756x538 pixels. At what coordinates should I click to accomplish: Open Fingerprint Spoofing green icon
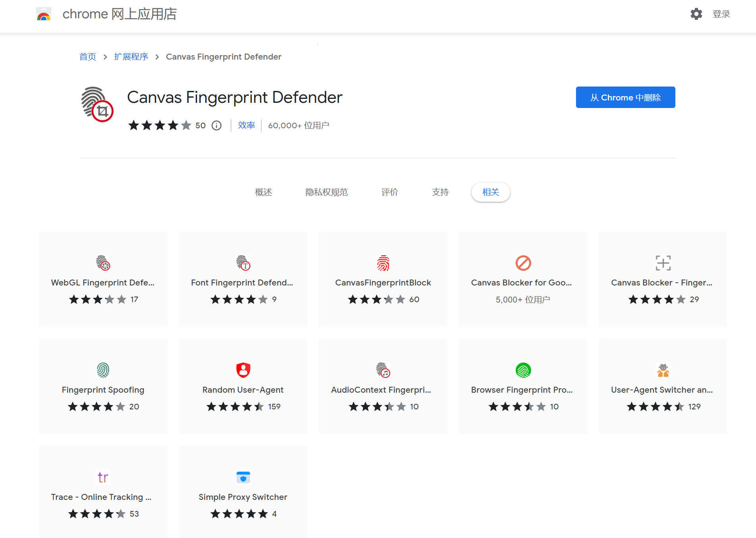(103, 370)
